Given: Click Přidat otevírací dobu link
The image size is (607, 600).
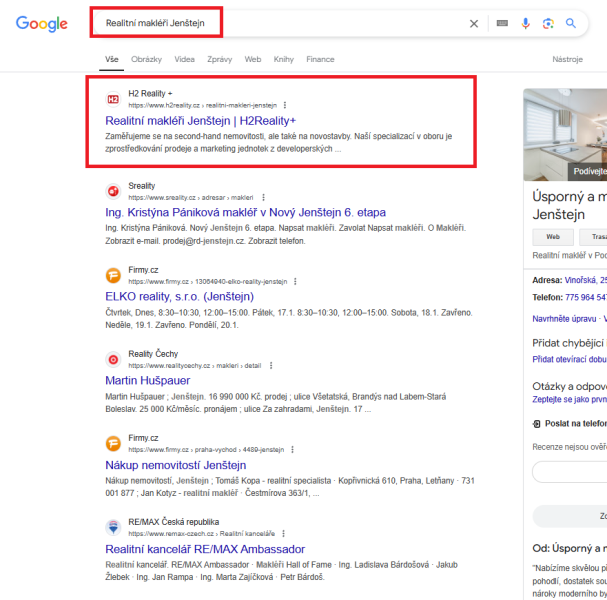Looking at the screenshot, I should pyautogui.click(x=569, y=359).
